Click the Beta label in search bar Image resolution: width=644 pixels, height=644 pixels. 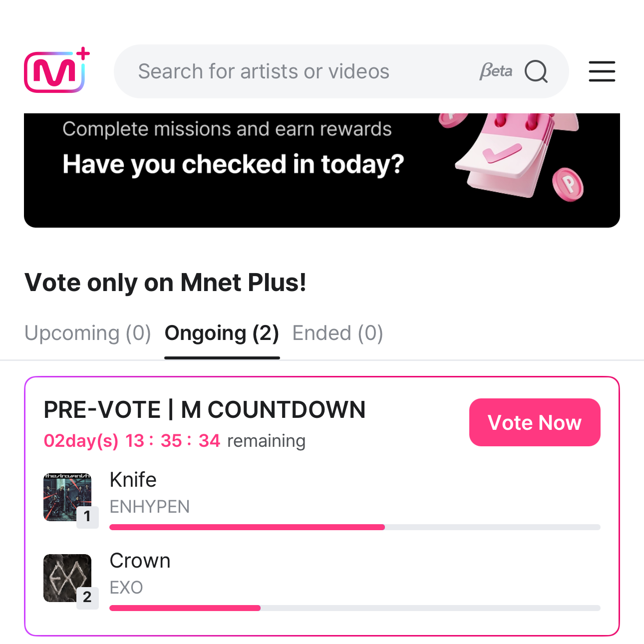[496, 71]
